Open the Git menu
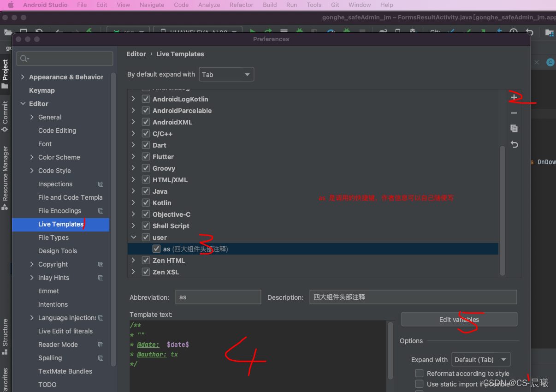The width and height of the screenshot is (556, 392). click(x=335, y=5)
